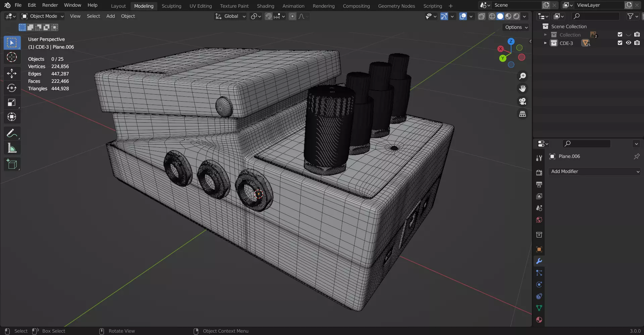Select the Move tool

click(x=12, y=73)
